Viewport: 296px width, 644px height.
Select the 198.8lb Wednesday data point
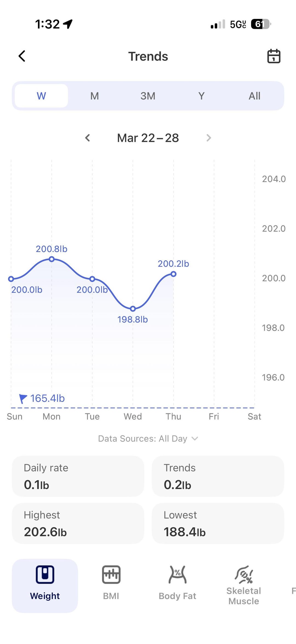pos(133,309)
